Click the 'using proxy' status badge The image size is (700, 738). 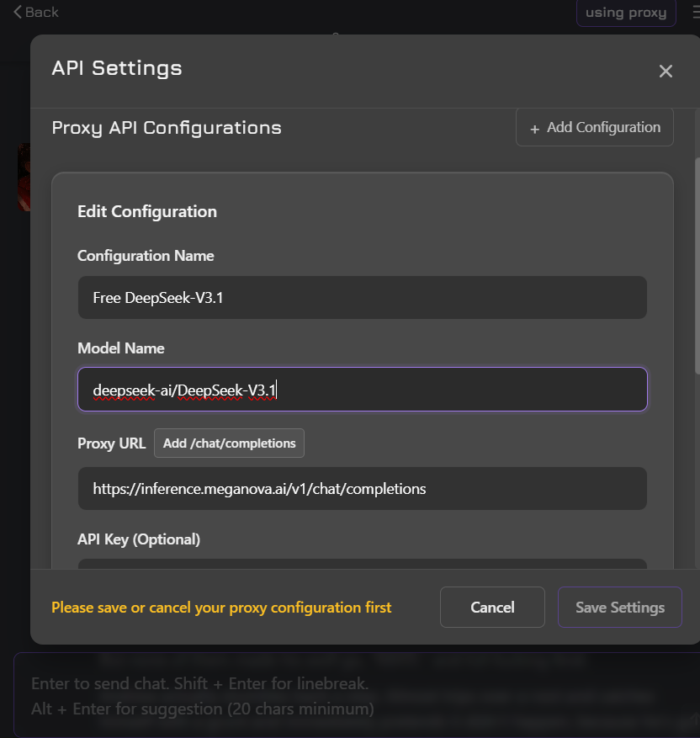pyautogui.click(x=625, y=13)
